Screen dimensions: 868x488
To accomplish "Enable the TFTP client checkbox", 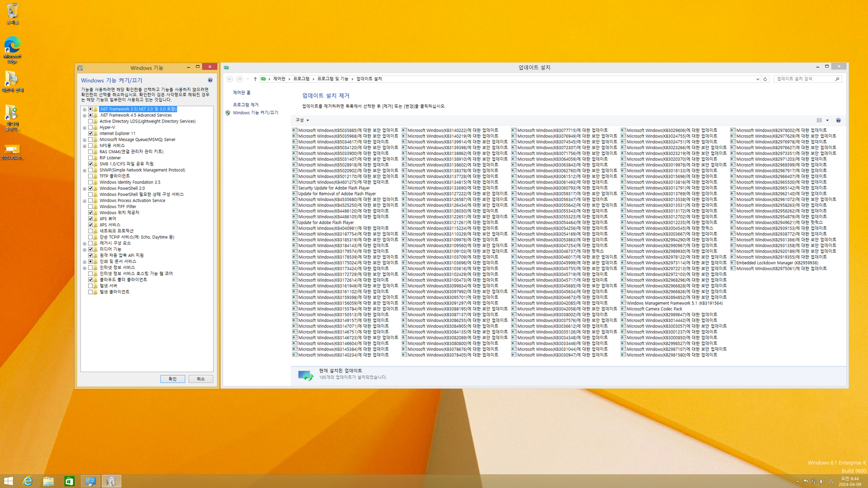I will click(x=91, y=176).
